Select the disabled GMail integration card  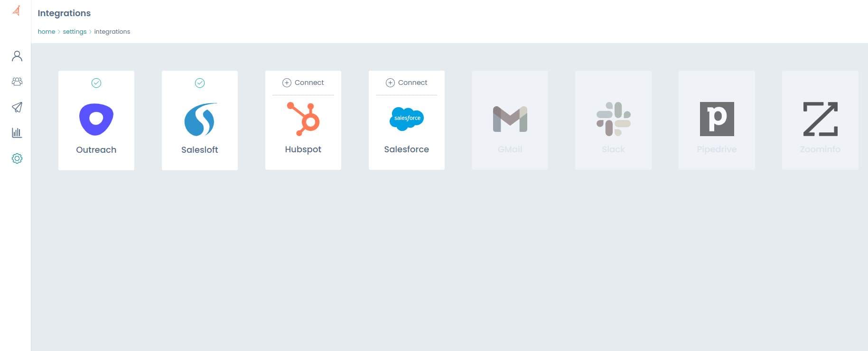[510, 120]
